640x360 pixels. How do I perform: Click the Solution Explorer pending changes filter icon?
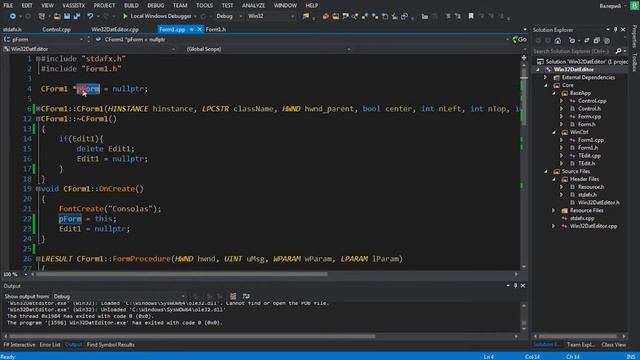(572, 40)
